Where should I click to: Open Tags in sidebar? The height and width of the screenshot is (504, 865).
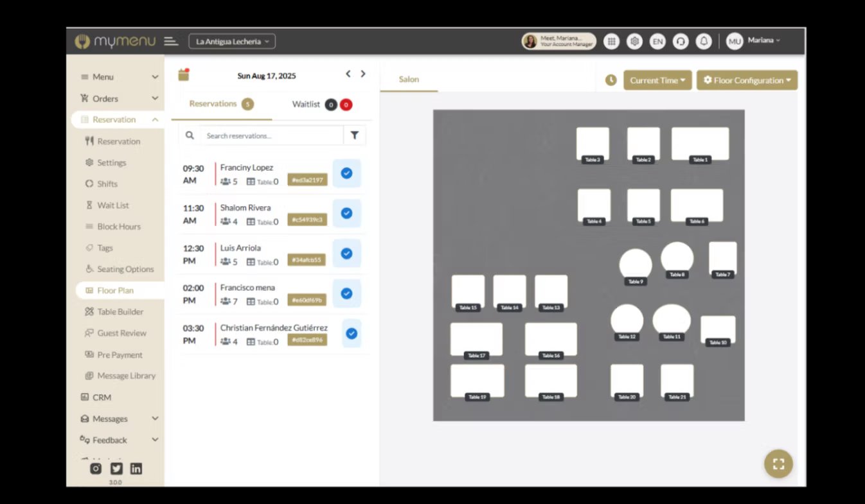105,248
